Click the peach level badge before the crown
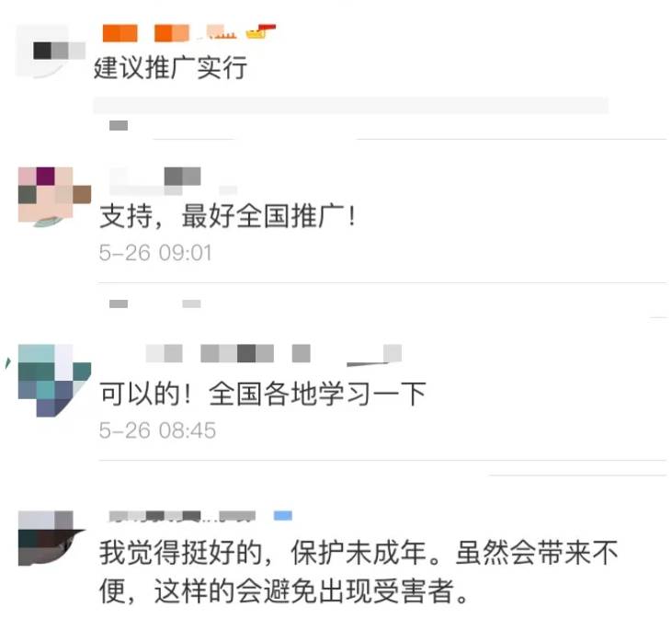This screenshot has height=618, width=672. pyautogui.click(x=222, y=32)
